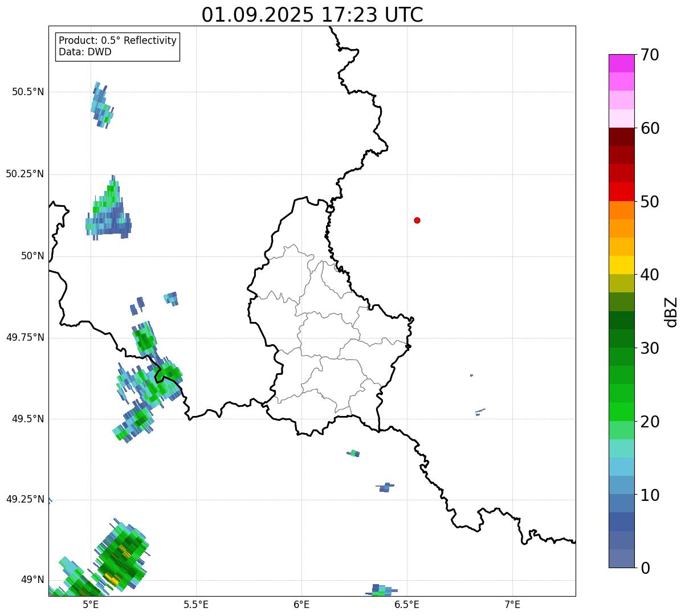This screenshot has height=616, width=685.
Task: Pick the bright red colorbar segment above 50
Action: point(621,192)
